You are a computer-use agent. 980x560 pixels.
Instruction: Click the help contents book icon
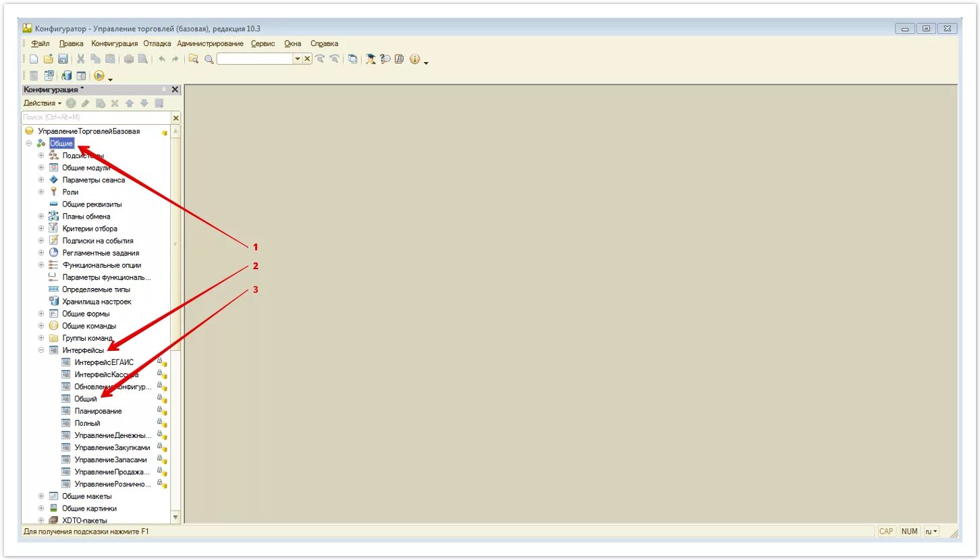click(x=400, y=59)
